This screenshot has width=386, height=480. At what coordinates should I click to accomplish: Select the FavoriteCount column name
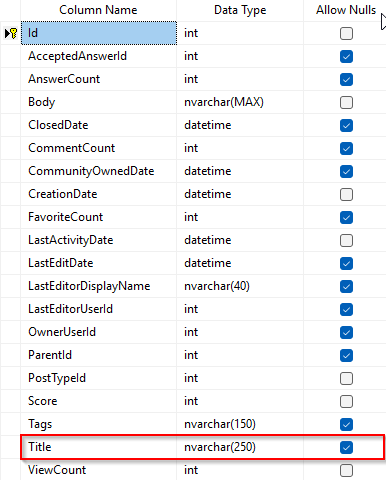99,217
